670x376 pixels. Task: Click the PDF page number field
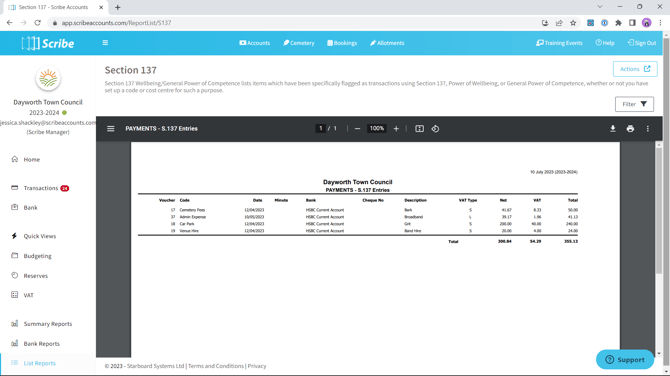[320, 128]
